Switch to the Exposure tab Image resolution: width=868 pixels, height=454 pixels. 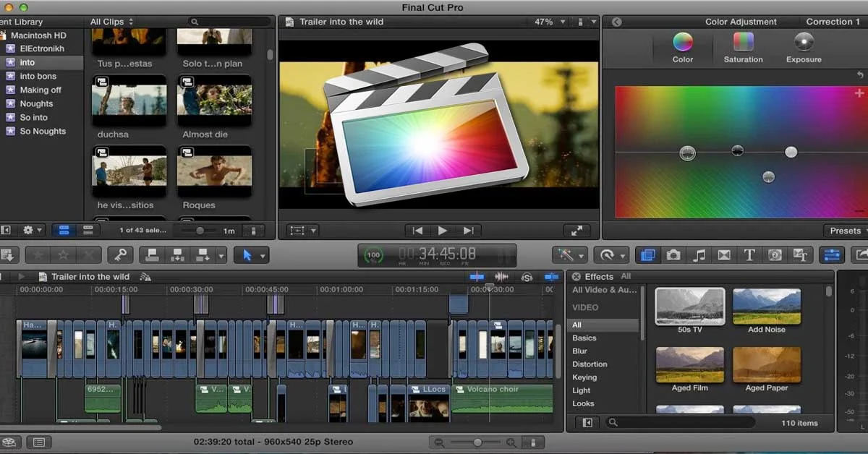[804, 48]
